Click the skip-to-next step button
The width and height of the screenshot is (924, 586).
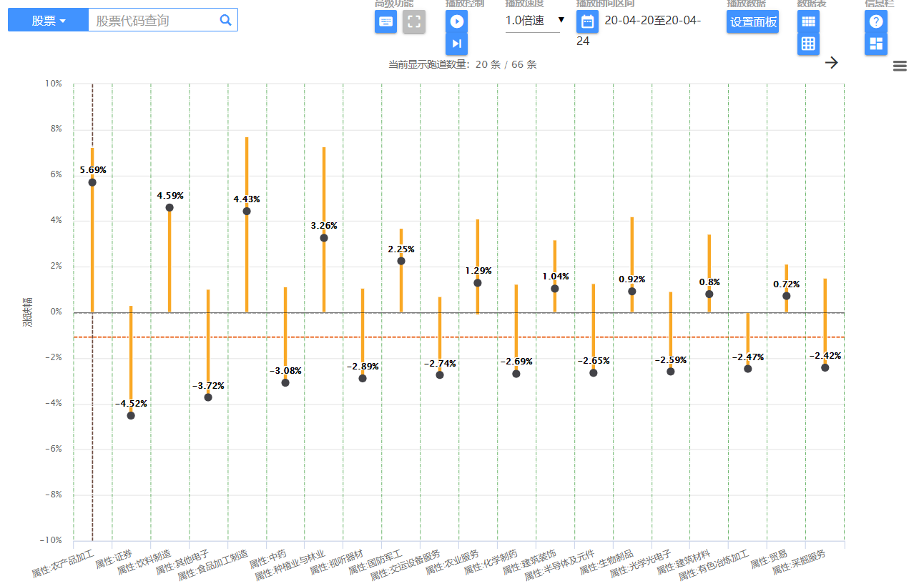[456, 44]
